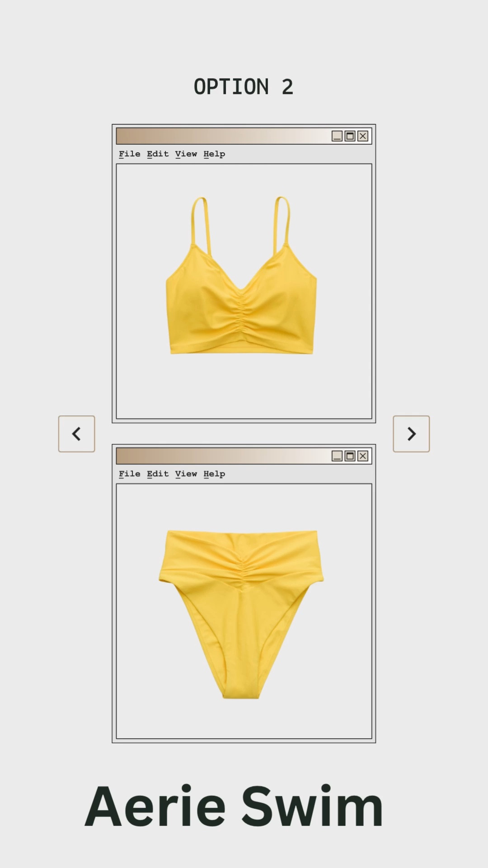The width and height of the screenshot is (488, 868).
Task: Go to next option with right arrow
Action: click(411, 434)
